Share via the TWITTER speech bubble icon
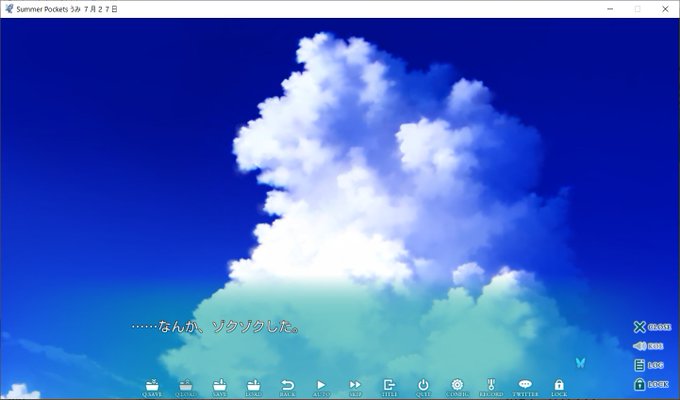680x400 pixels. pyautogui.click(x=525, y=387)
